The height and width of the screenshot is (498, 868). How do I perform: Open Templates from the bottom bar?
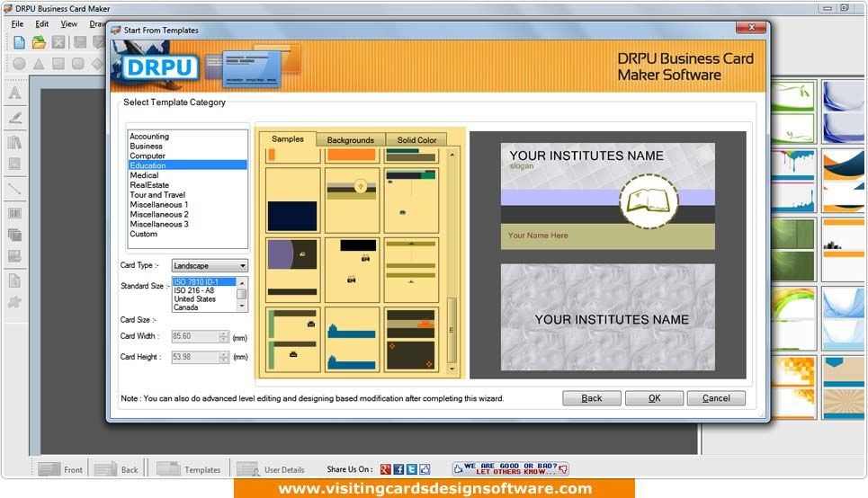pos(188,469)
